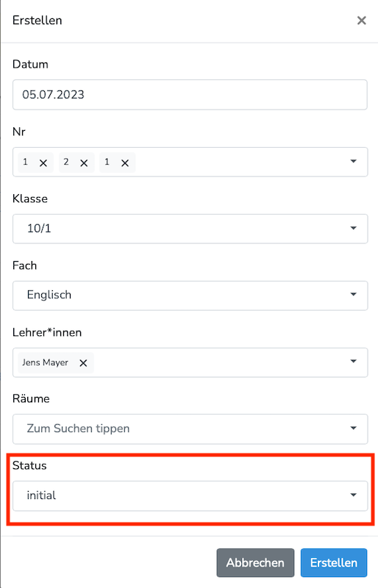The height and width of the screenshot is (588, 378).
Task: Open the Klasse dropdown arrow
Action: pyautogui.click(x=353, y=228)
